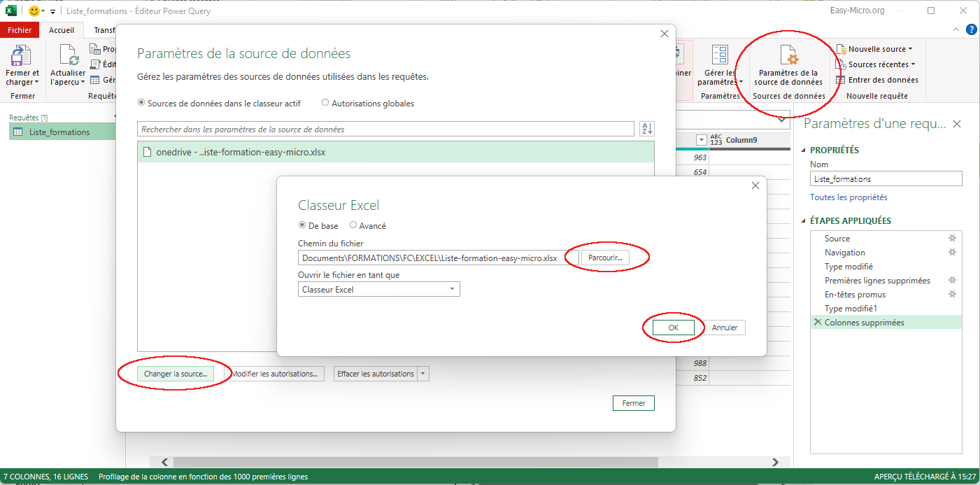The width and height of the screenshot is (980, 485).
Task: Select the Avancé radio button
Action: click(x=353, y=226)
